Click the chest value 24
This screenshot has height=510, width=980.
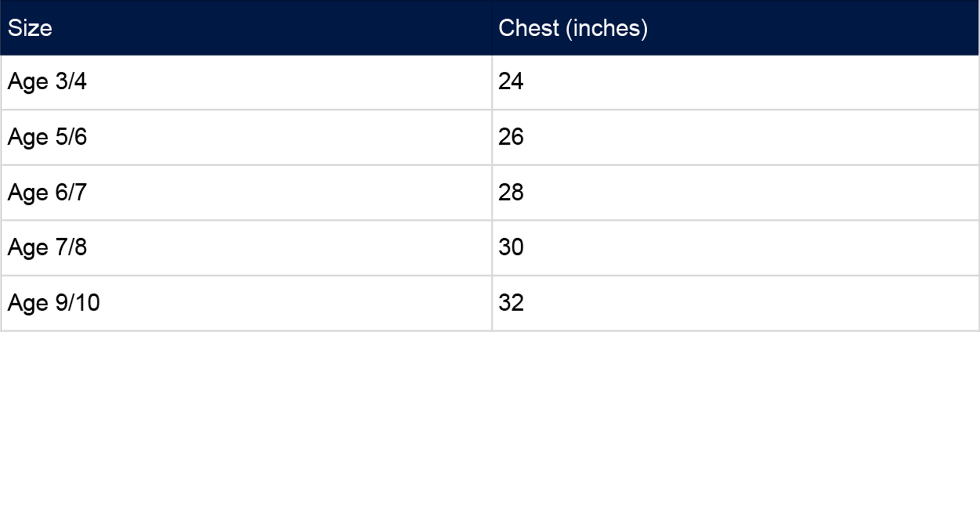click(511, 81)
